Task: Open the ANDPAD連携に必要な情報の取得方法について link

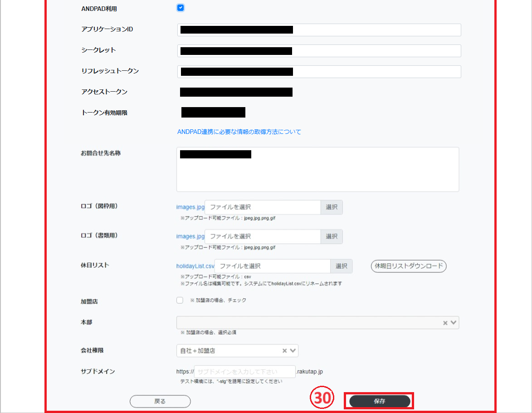Action: tap(239, 132)
